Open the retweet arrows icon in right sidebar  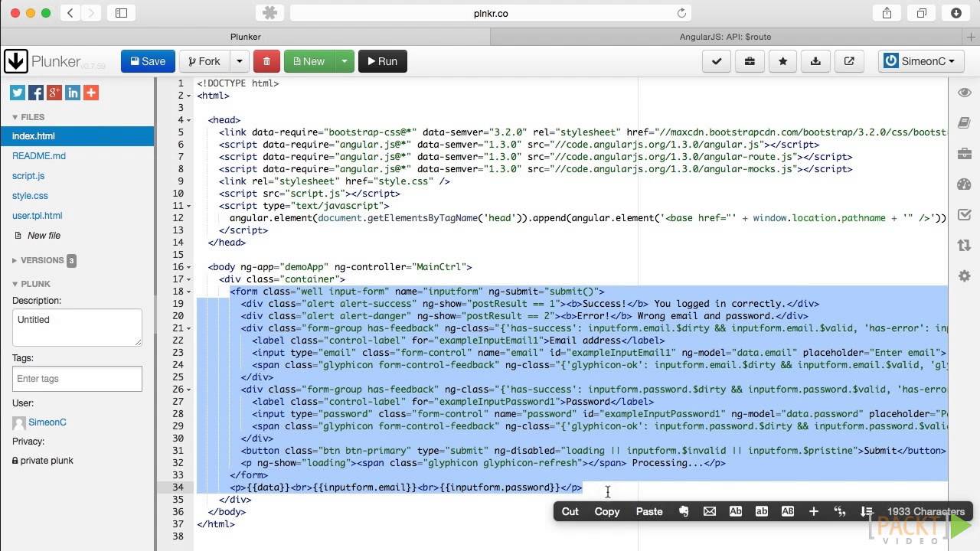(964, 245)
